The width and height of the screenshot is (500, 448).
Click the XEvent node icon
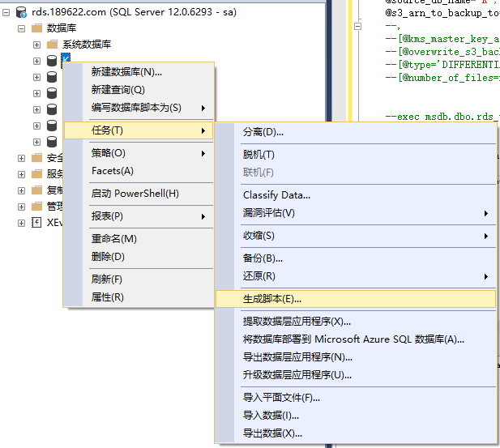click(36, 223)
